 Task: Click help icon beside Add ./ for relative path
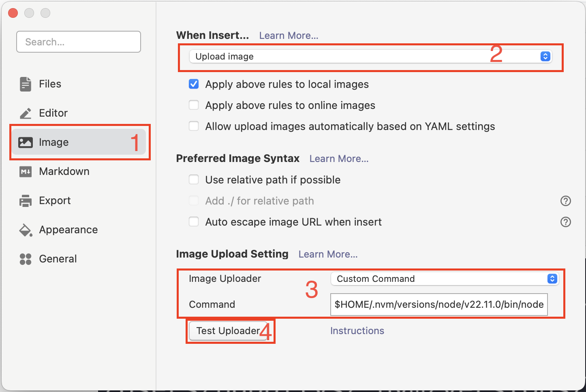click(565, 201)
